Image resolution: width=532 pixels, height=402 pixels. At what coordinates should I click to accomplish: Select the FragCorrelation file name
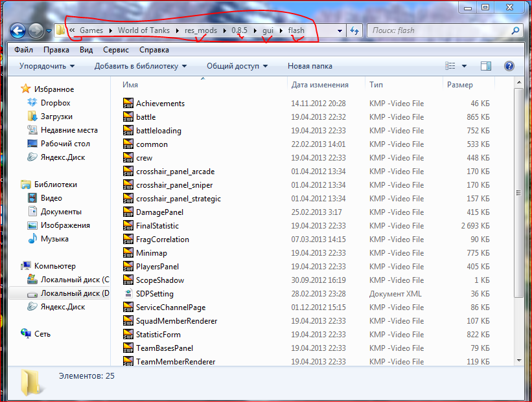163,240
